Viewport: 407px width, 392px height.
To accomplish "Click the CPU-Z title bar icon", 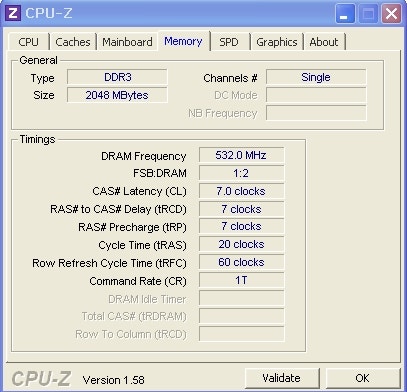I will coord(13,13).
